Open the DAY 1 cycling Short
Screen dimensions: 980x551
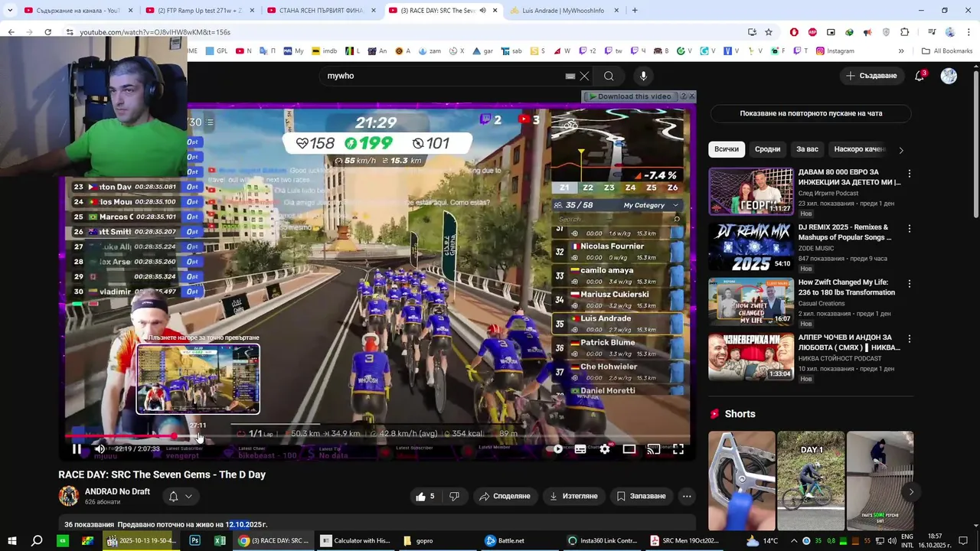click(811, 481)
